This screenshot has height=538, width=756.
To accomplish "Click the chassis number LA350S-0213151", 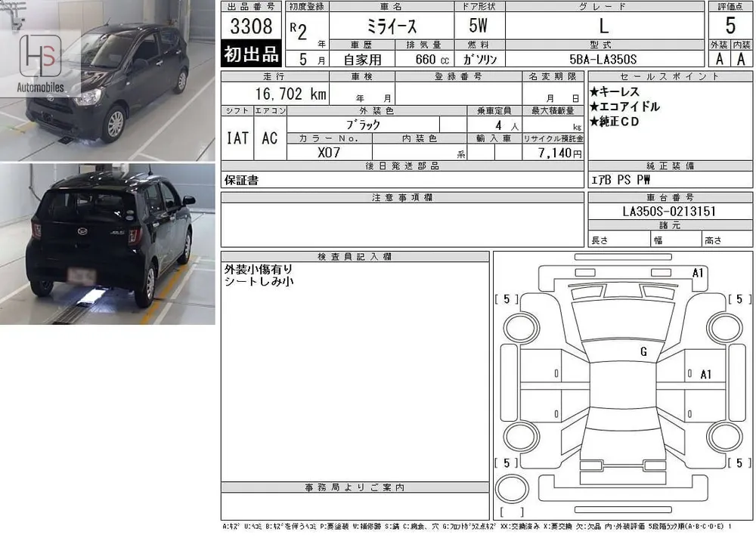I will click(x=669, y=211).
